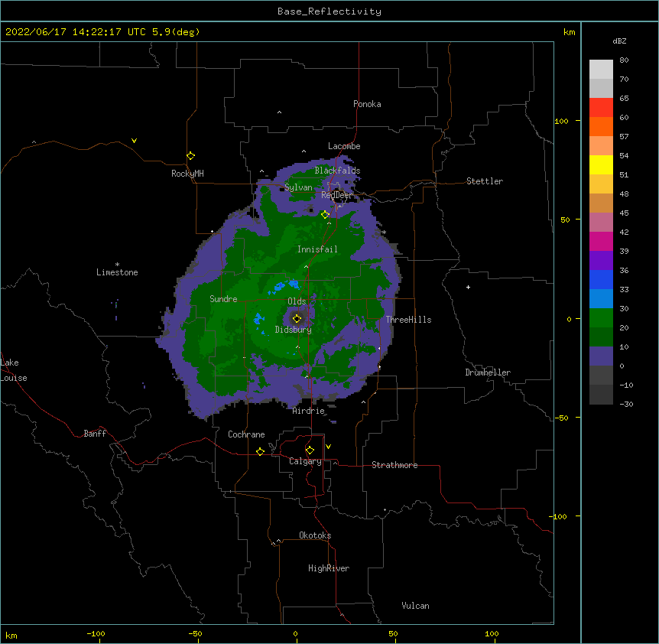Click the Limestone label
Screen dimensions: 659x644
point(117,272)
